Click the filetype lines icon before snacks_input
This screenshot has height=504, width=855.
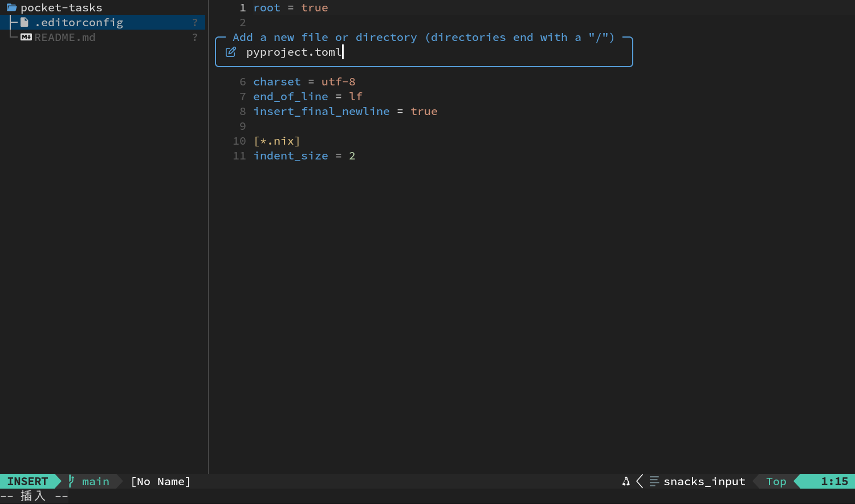(x=654, y=481)
